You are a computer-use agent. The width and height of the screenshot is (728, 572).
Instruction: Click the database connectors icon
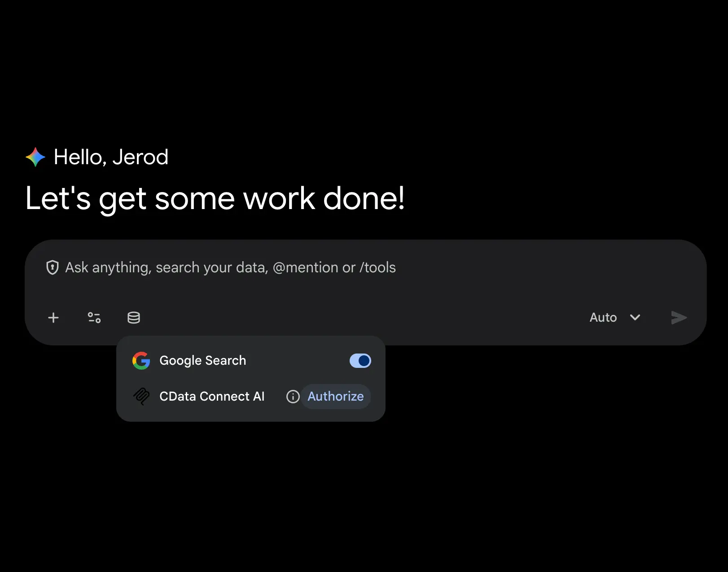[x=134, y=318]
